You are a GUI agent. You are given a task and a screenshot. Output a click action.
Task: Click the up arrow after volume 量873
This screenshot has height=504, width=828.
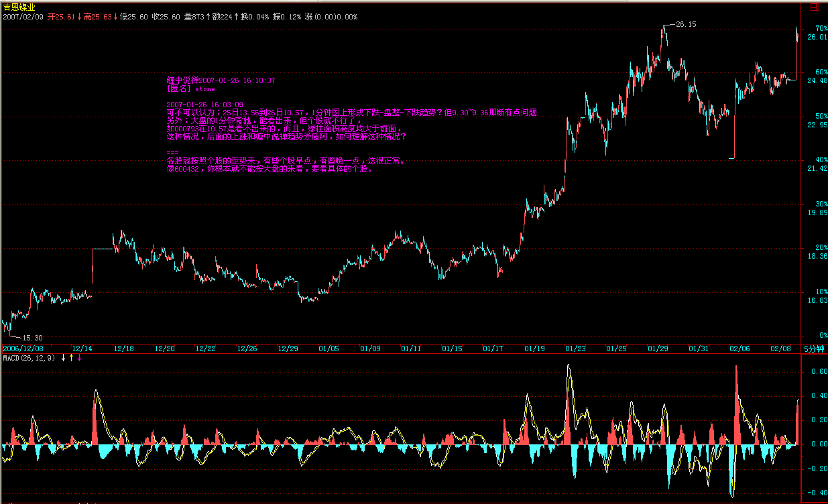point(208,17)
